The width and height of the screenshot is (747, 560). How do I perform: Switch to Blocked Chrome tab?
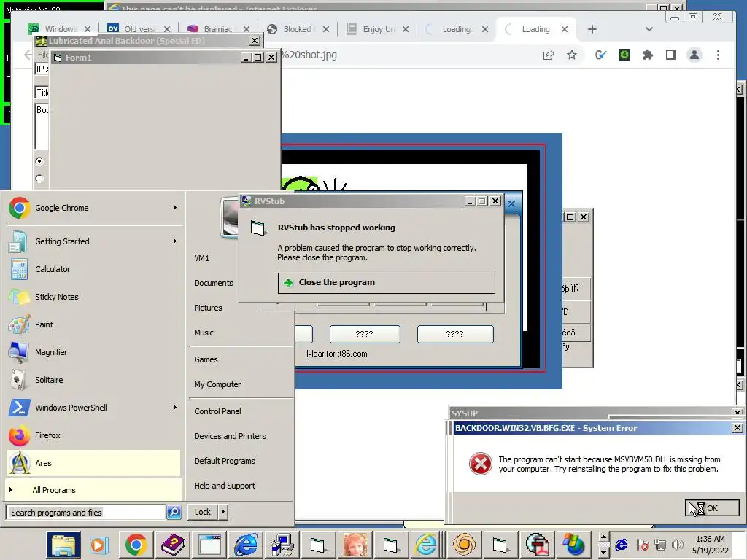[298, 29]
